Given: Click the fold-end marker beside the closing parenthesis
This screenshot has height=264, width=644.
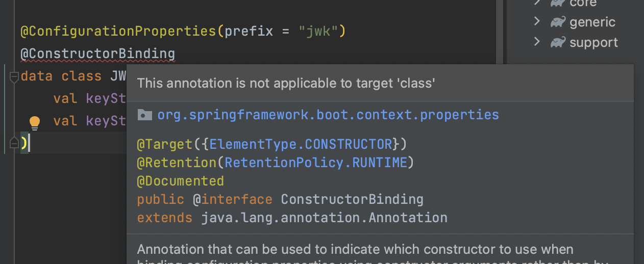Looking at the screenshot, I should [x=14, y=144].
